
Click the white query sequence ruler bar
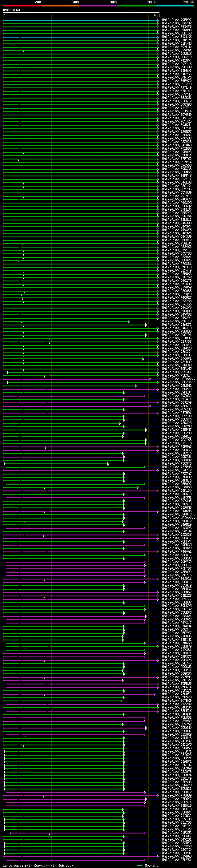(x=81, y=13)
